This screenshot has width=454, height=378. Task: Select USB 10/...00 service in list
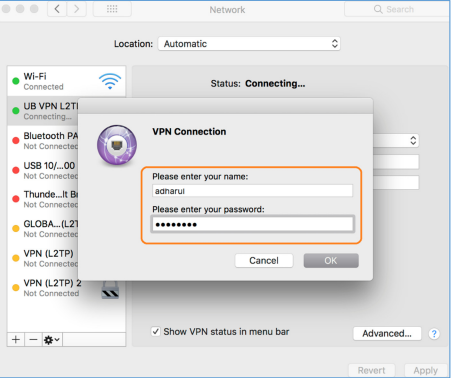(43, 170)
